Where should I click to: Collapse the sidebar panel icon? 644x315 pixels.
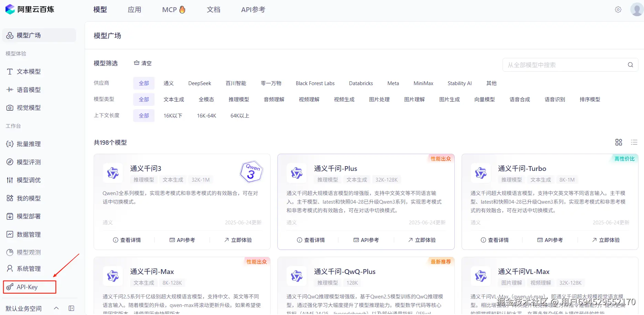71,308
